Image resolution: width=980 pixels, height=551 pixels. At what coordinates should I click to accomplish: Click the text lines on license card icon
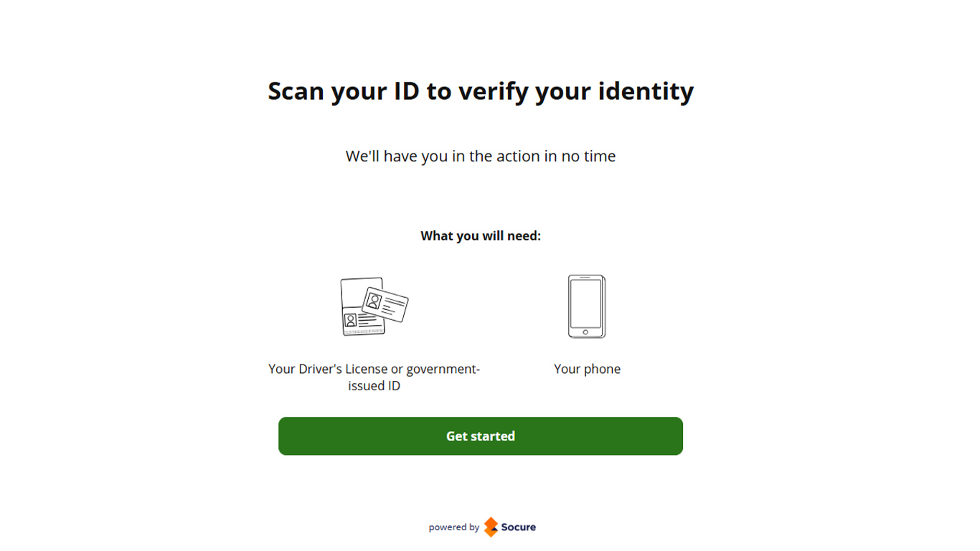tap(392, 308)
